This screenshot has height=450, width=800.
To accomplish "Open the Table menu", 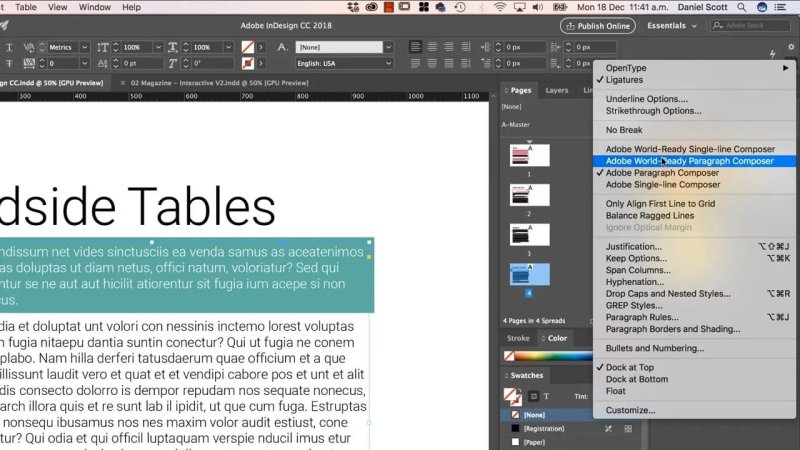I will point(26,7).
